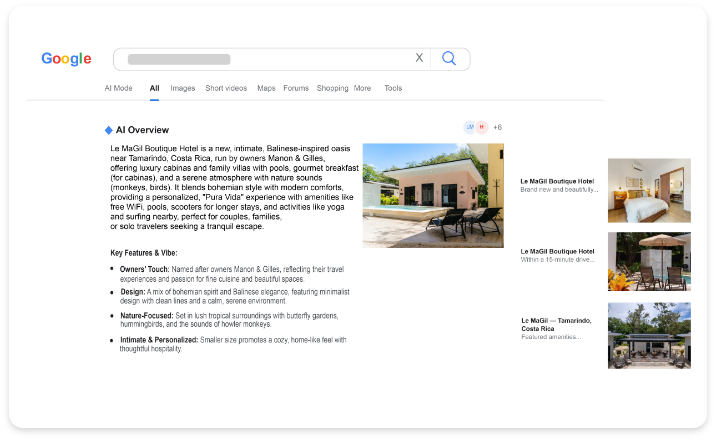The image size is (716, 440).
Task: Clear the search box with the X icon
Action: [419, 58]
